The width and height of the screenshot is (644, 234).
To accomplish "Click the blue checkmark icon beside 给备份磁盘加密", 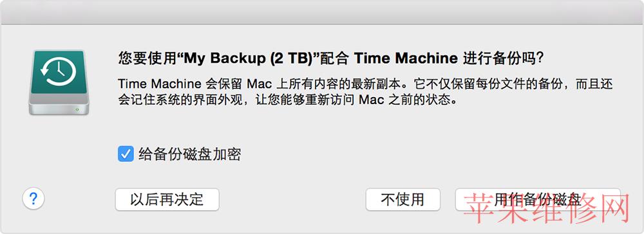I will (x=126, y=154).
